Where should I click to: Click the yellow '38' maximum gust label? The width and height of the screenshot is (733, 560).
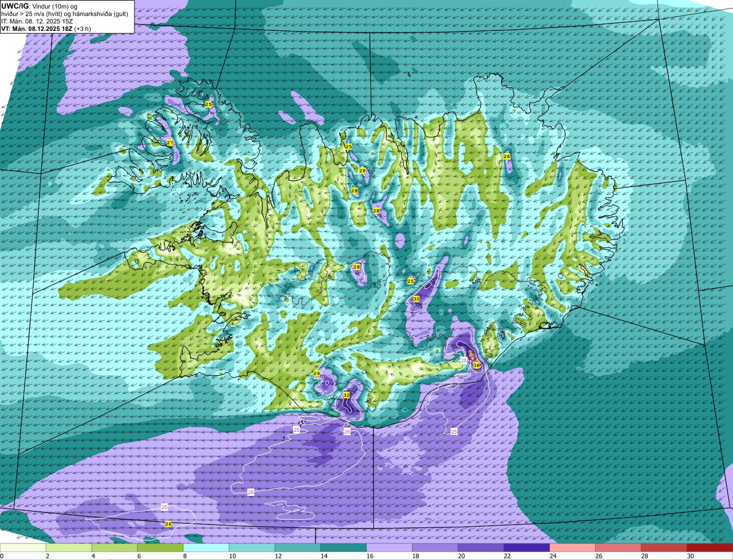tap(476, 365)
